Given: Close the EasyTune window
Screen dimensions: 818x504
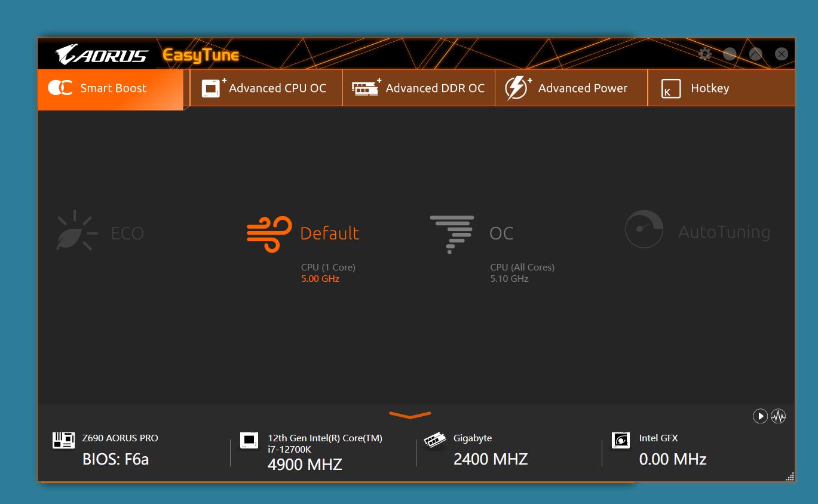Looking at the screenshot, I should (782, 54).
